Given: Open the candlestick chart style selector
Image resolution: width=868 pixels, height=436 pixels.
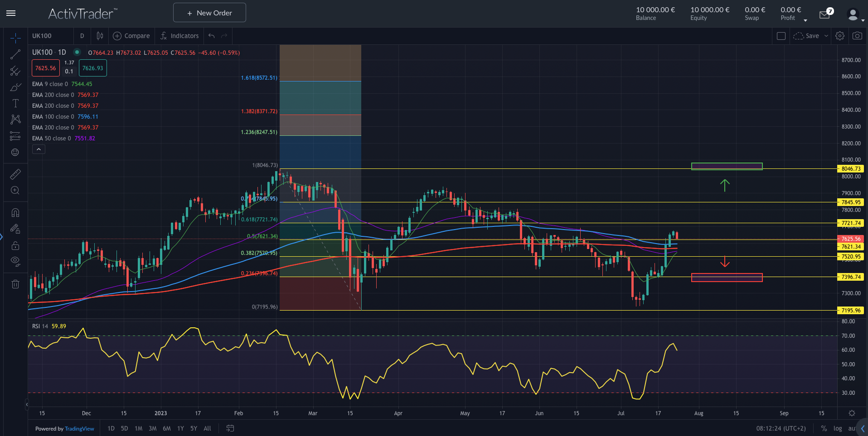Looking at the screenshot, I should (100, 36).
